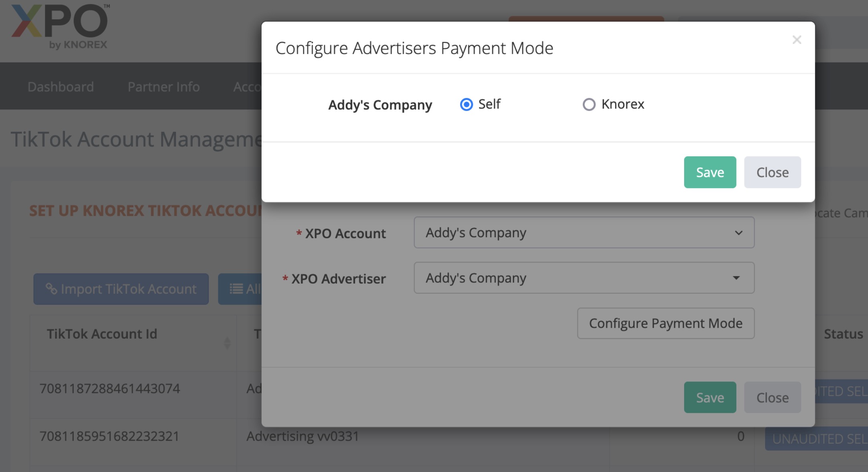Viewport: 868px width, 472px height.
Task: Select the Knorex payment radio button
Action: tap(589, 105)
